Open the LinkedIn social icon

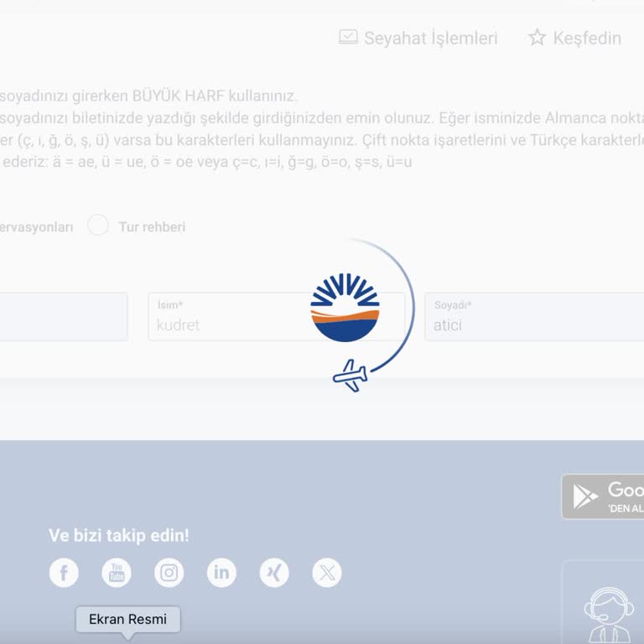coord(221,573)
